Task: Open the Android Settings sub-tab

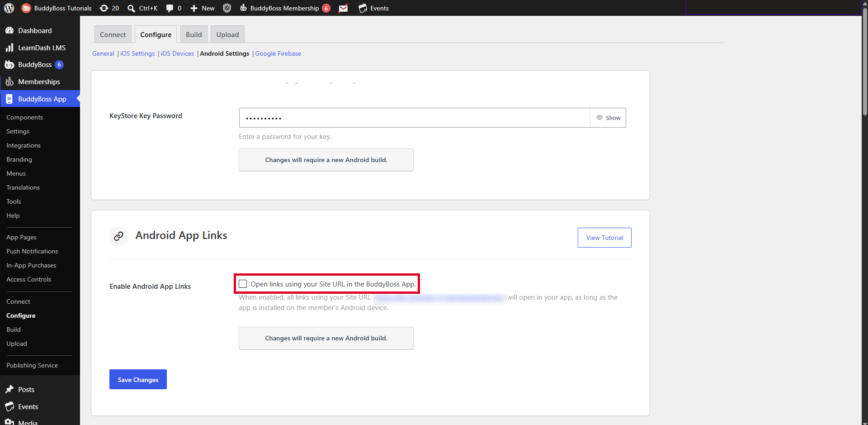Action: [x=225, y=53]
